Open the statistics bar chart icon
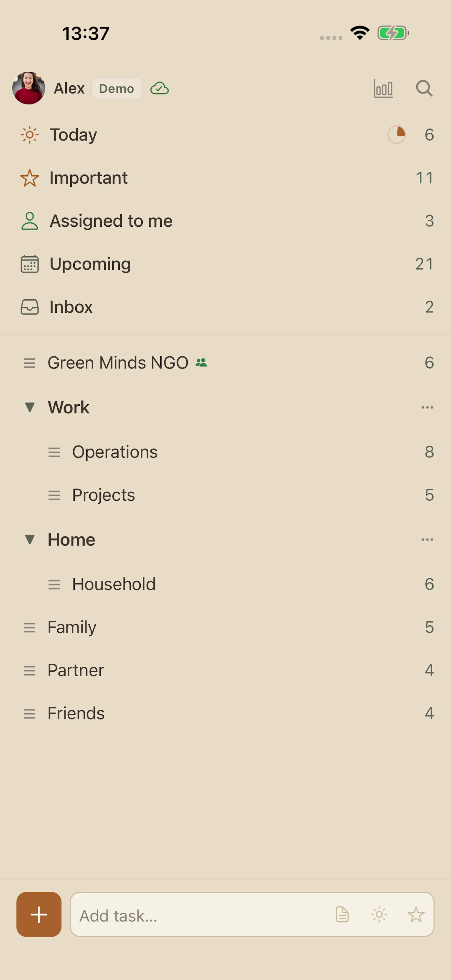The width and height of the screenshot is (451, 980). [x=383, y=88]
